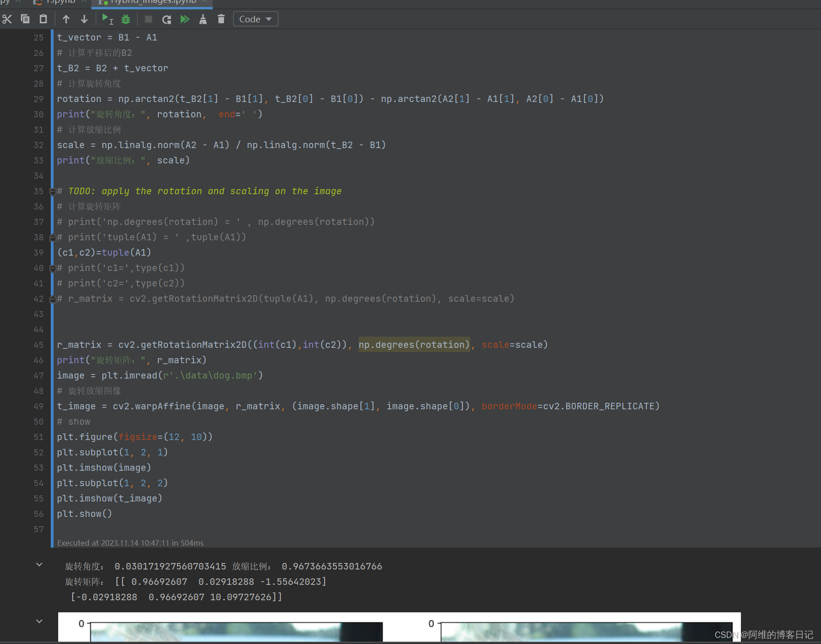Collapse the plot output section
The height and width of the screenshot is (644, 821).
39,621
